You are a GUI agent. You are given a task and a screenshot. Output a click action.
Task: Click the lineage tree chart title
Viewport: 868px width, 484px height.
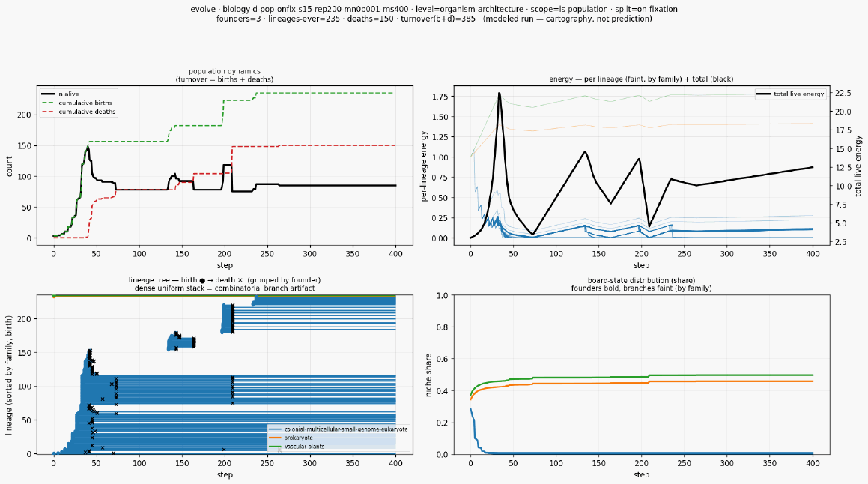coord(224,280)
